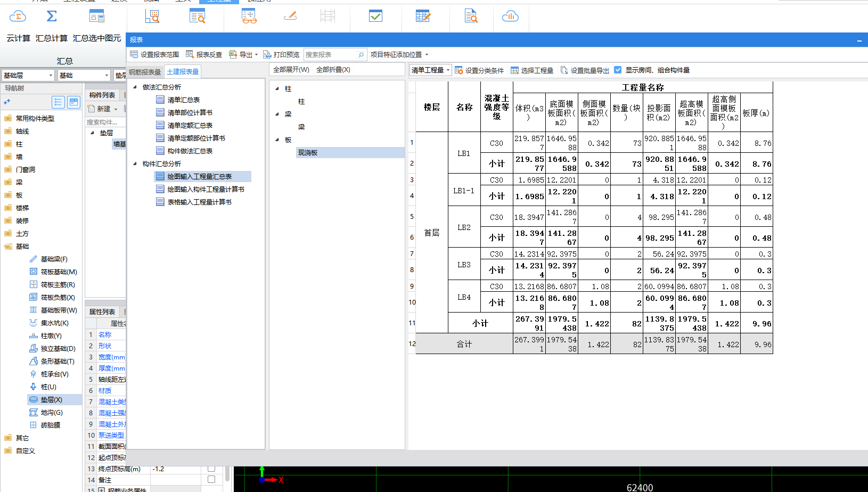
Task: Click the 汇总选中图元 icon
Action: [x=97, y=17]
